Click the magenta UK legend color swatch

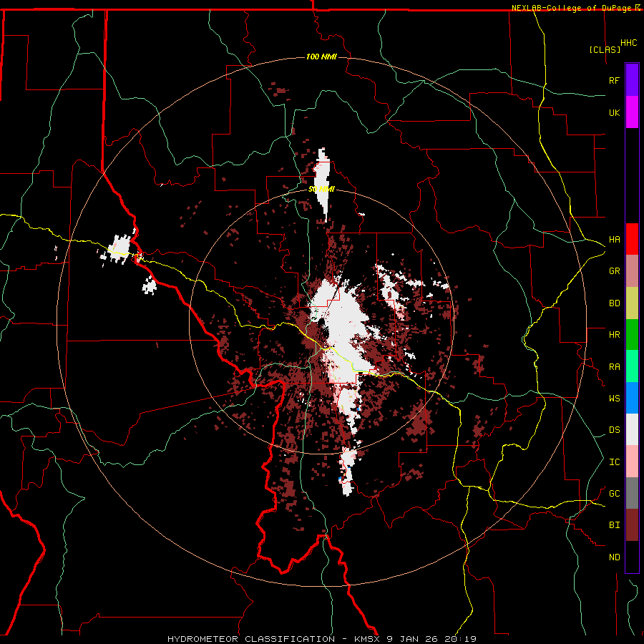point(632,112)
